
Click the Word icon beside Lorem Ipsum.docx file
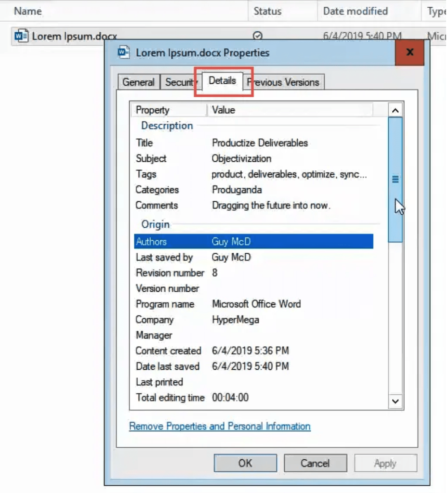click(21, 36)
